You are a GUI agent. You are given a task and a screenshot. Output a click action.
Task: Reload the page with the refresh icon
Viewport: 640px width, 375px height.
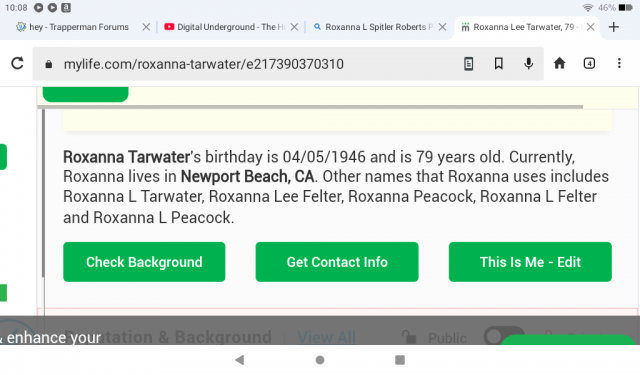pos(17,63)
